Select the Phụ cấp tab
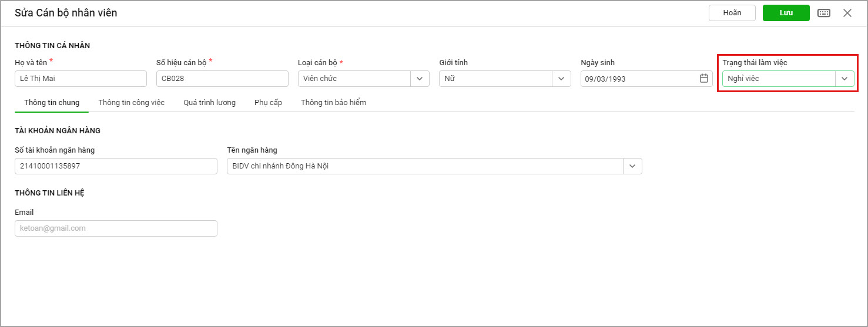This screenshot has width=868, height=327. pyautogui.click(x=269, y=102)
